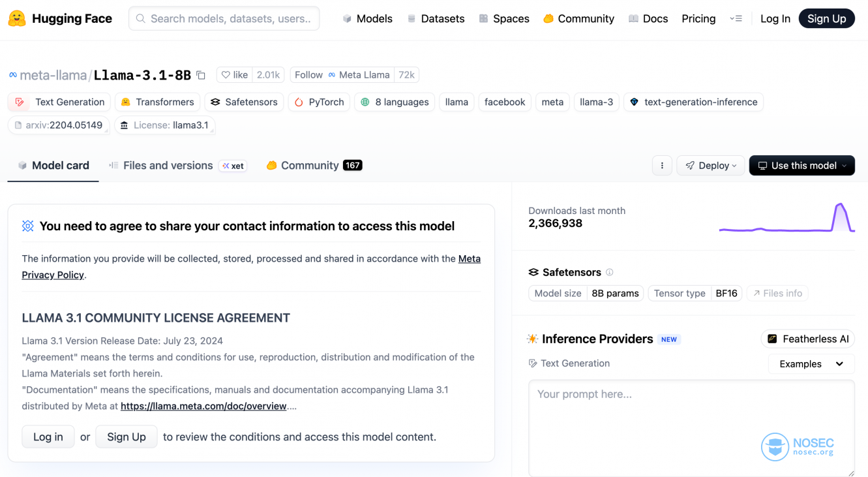Open the three-dot more options menu
Screen dimensions: 868x477
(x=662, y=166)
